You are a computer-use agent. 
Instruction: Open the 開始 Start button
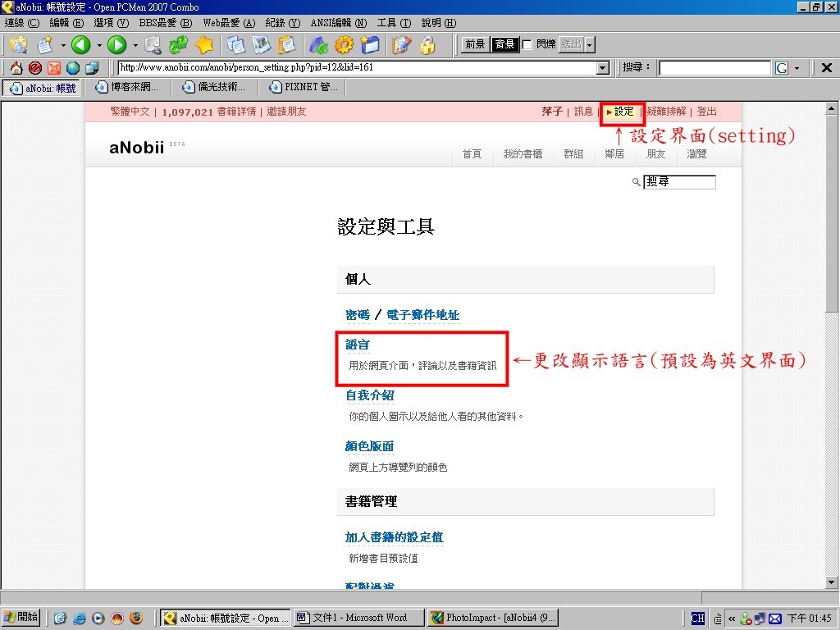[x=21, y=618]
